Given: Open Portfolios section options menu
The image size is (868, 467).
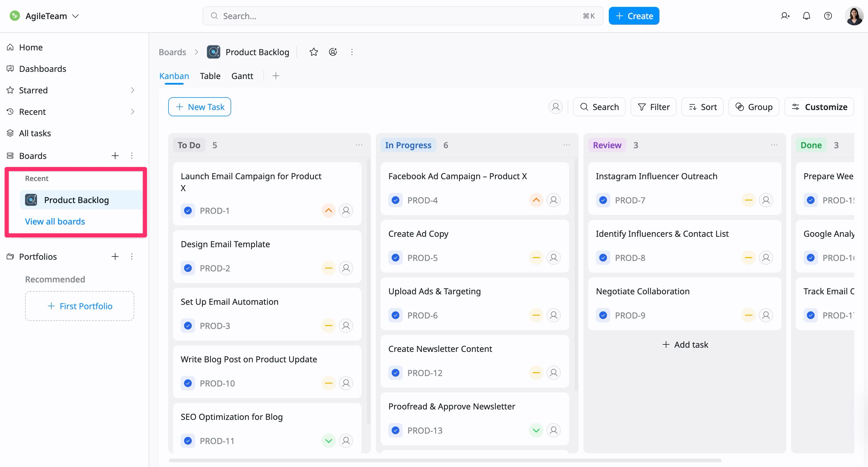Looking at the screenshot, I should tap(132, 257).
